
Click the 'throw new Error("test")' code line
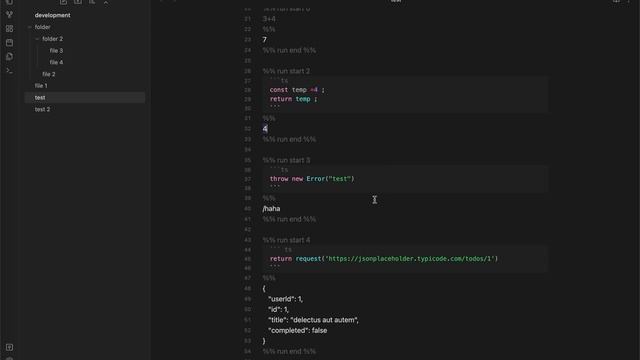tap(312, 179)
